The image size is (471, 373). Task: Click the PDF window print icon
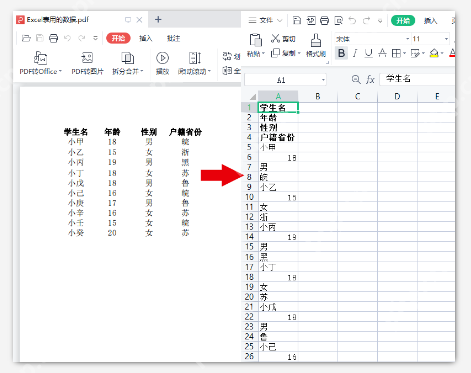[x=53, y=38]
